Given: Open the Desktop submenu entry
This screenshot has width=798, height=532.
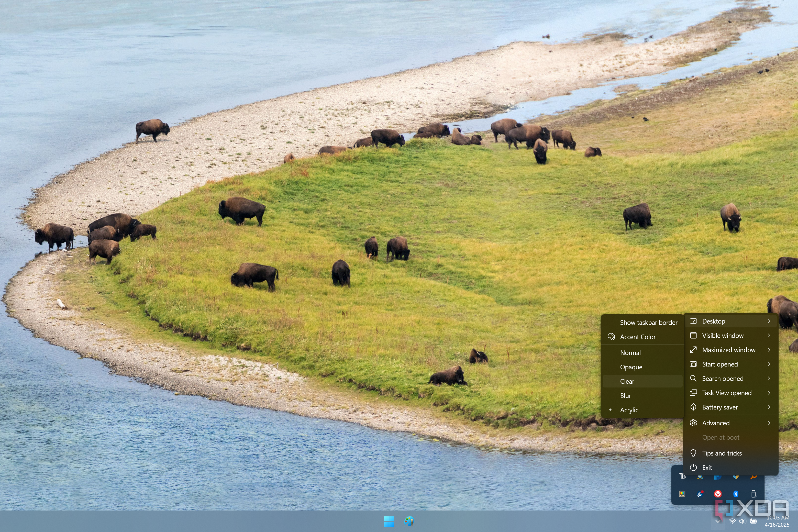Looking at the screenshot, I should [x=731, y=321].
